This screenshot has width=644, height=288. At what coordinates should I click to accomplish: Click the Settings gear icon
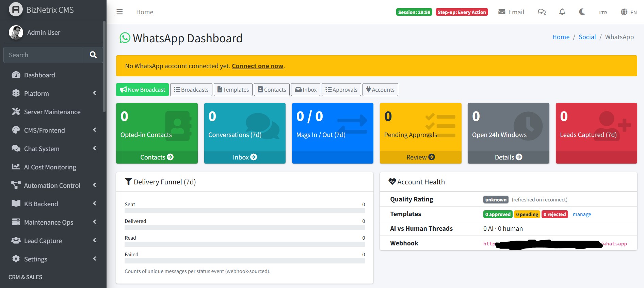[16, 259]
